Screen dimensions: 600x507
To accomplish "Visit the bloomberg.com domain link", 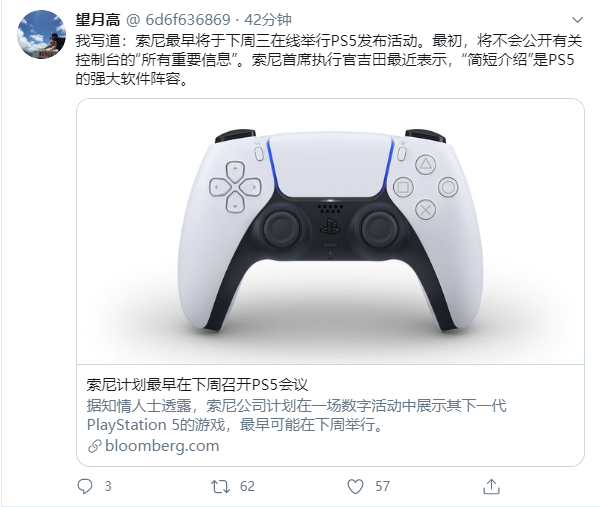I will (x=162, y=446).
